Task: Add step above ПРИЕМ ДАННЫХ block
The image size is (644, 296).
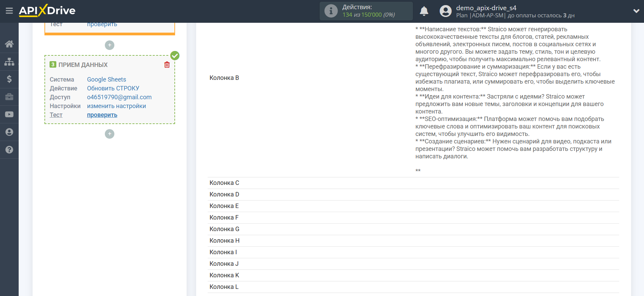Action: (x=110, y=45)
